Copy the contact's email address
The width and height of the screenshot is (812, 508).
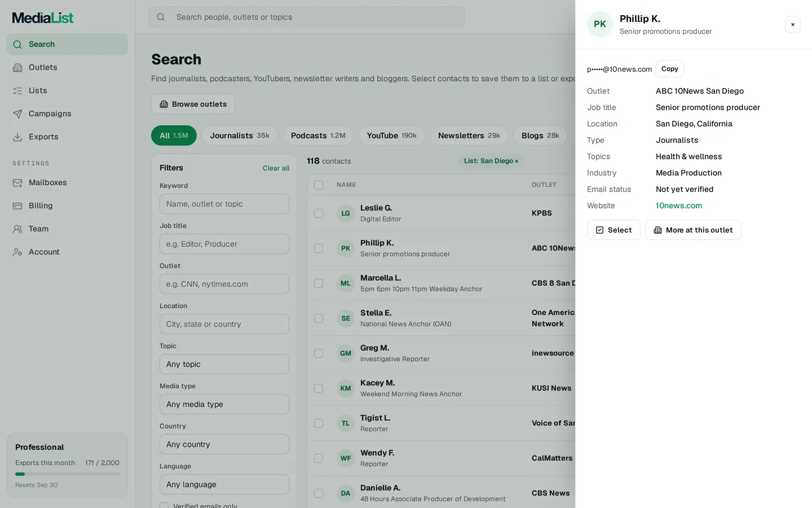(x=670, y=69)
